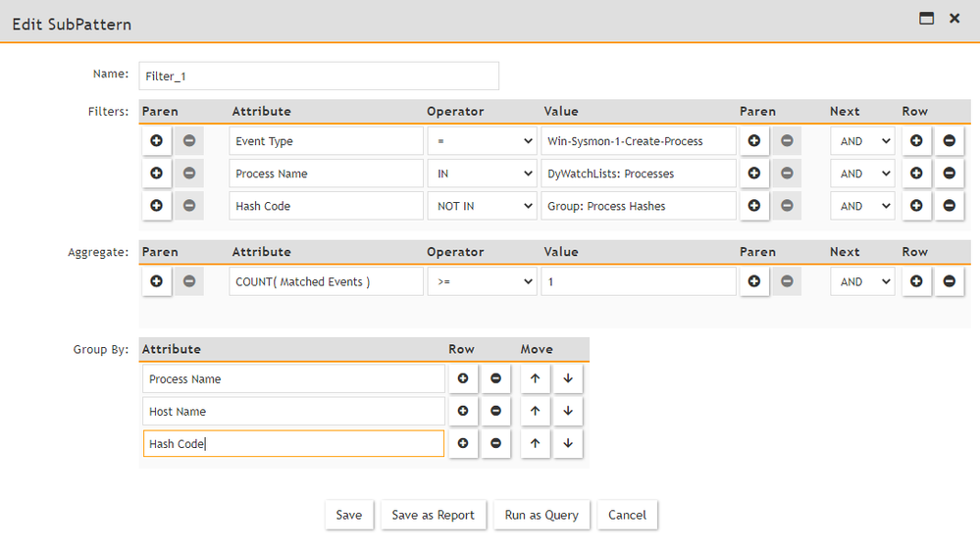
Task: Maximize the Edit SubPattern dialog
Action: (926, 19)
